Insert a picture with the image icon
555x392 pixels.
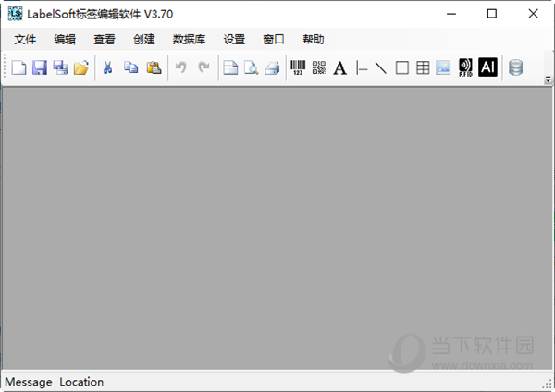pyautogui.click(x=443, y=67)
